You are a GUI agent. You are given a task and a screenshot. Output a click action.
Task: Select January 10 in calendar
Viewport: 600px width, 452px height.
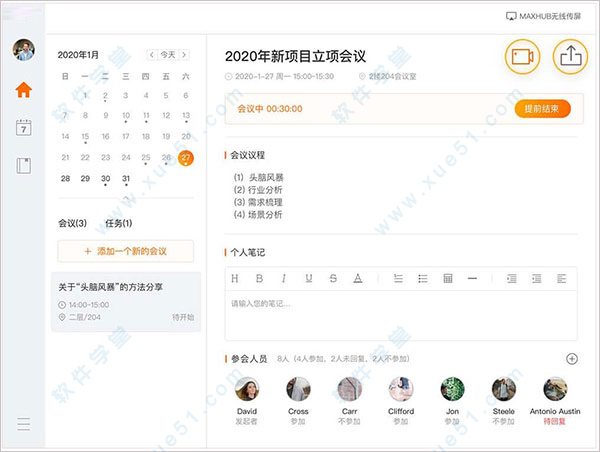pyautogui.click(x=126, y=116)
